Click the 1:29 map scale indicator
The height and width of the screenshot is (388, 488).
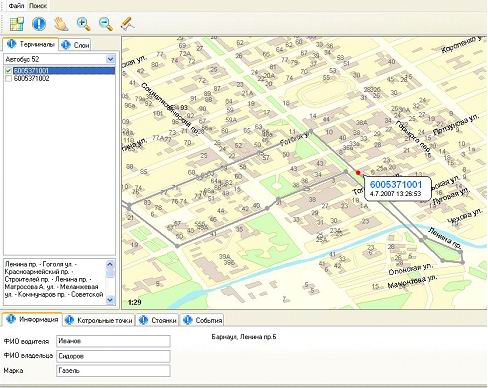(x=134, y=302)
